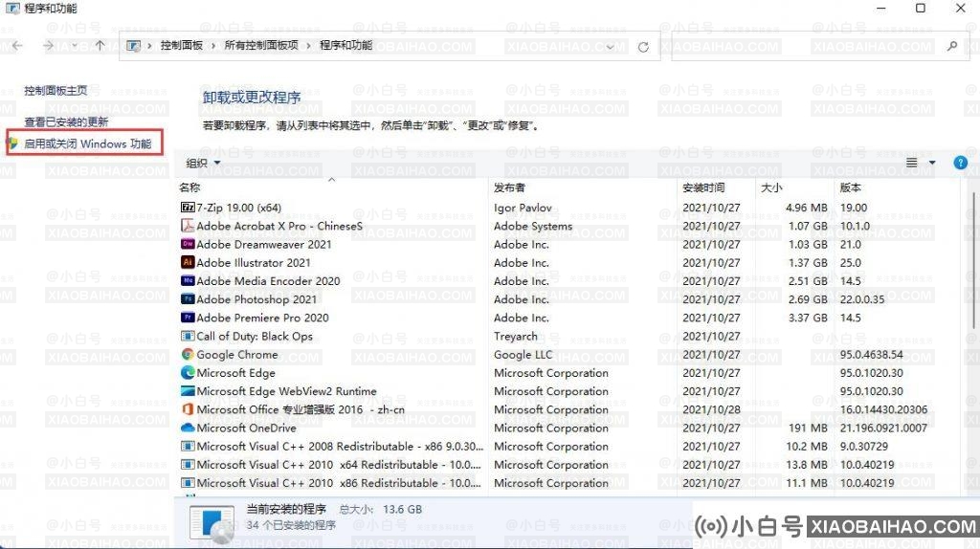Go up one level with up arrow
This screenshot has width=980, height=549.
pos(100,46)
